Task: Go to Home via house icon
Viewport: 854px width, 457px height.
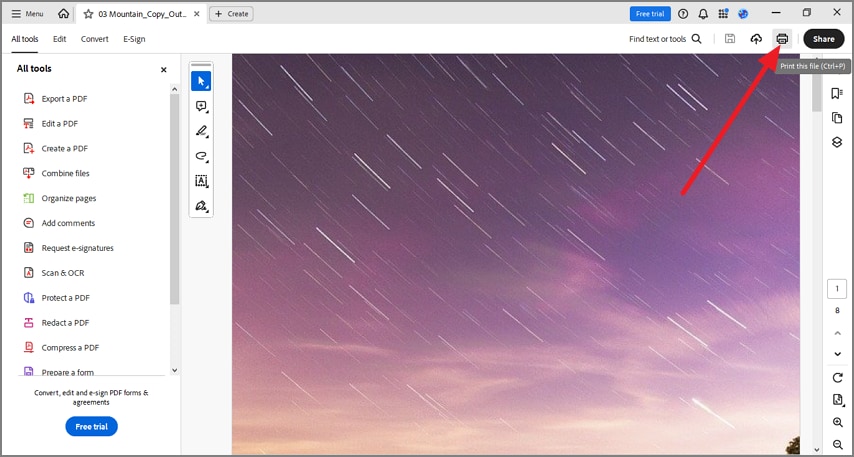Action: coord(64,14)
